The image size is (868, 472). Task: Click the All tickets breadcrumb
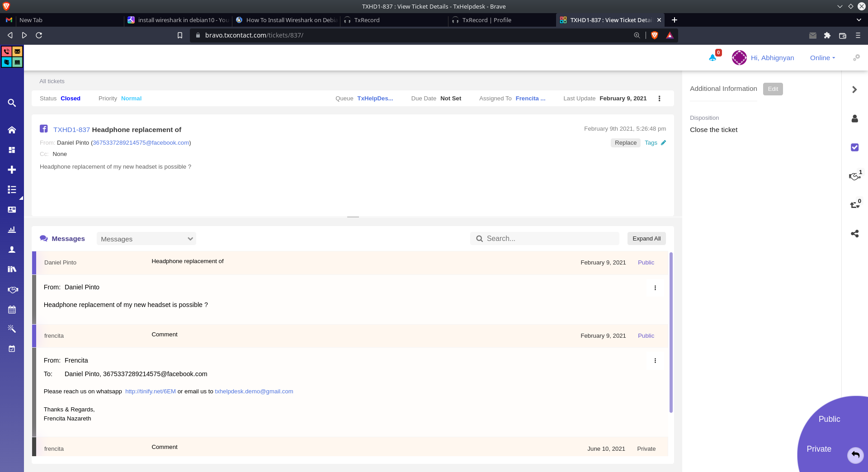point(52,81)
